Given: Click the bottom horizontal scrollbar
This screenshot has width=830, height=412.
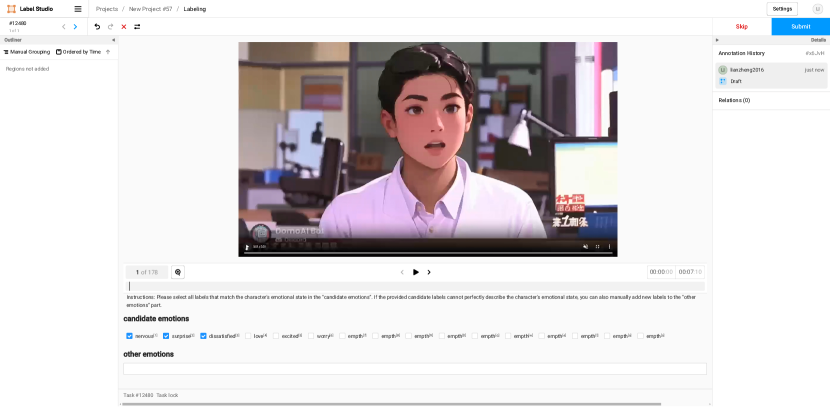Looking at the screenshot, I should (392, 404).
